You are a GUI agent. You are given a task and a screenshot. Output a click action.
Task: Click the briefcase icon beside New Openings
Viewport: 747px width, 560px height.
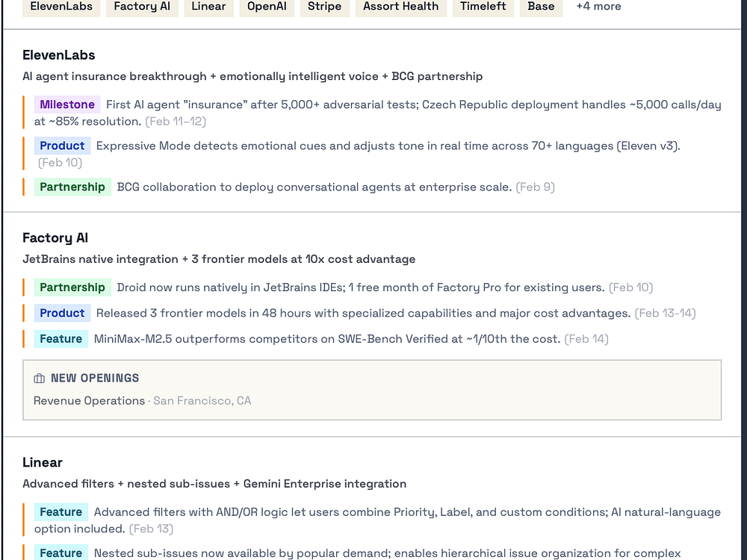40,379
